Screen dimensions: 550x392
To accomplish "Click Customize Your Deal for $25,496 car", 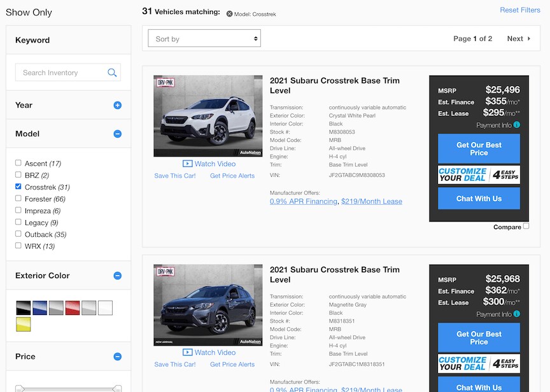I will pos(479,174).
